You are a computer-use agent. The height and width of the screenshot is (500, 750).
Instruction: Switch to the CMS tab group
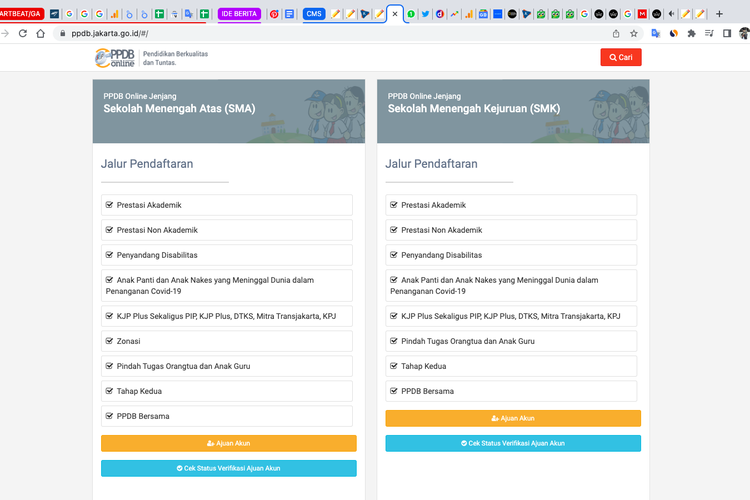tap(314, 14)
